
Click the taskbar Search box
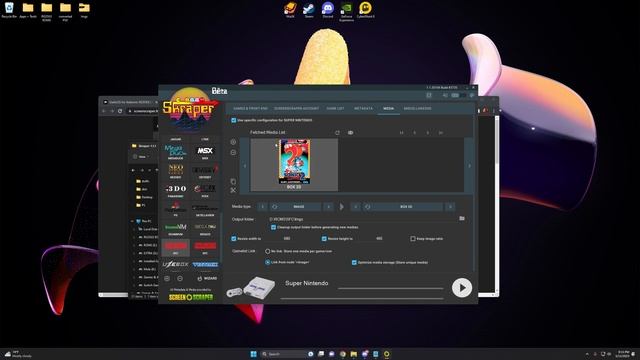(283, 354)
